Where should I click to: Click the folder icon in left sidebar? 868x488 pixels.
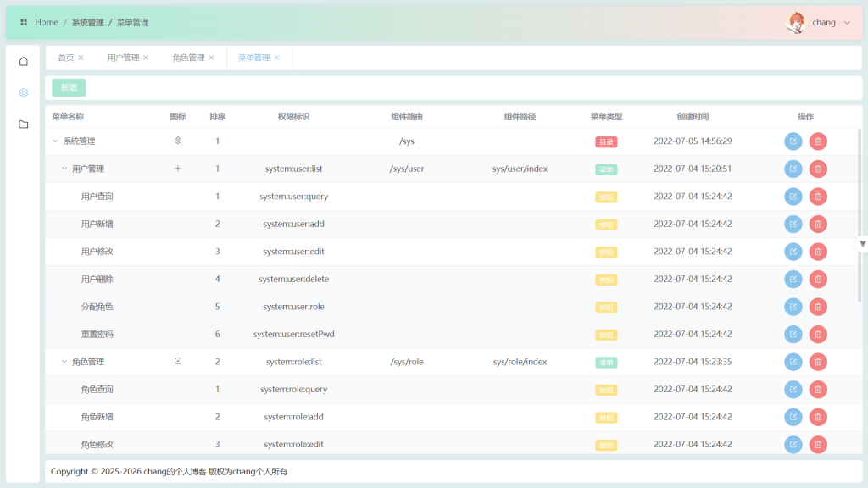point(24,125)
